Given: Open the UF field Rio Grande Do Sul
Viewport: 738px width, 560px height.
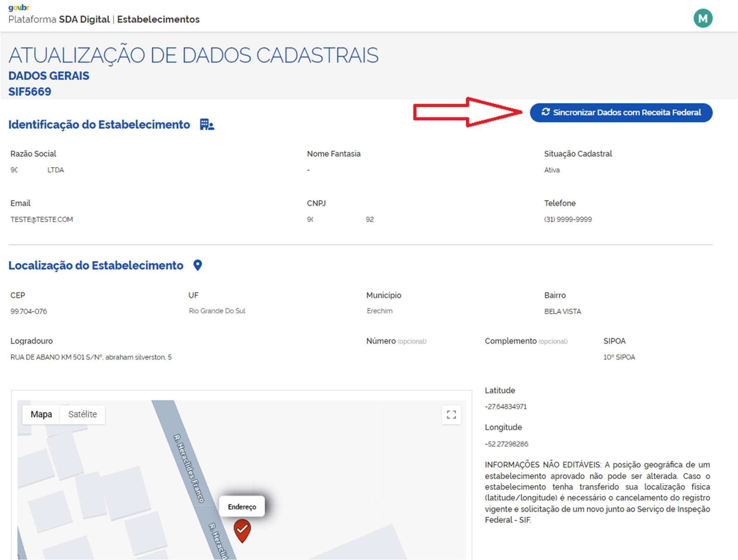Looking at the screenshot, I should (217, 311).
